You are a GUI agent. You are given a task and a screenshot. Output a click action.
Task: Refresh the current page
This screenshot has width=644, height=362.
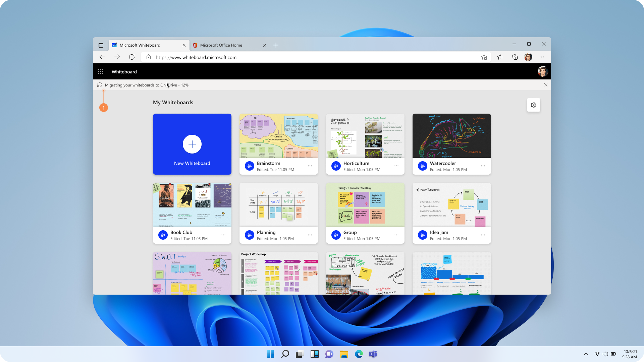[x=132, y=57]
